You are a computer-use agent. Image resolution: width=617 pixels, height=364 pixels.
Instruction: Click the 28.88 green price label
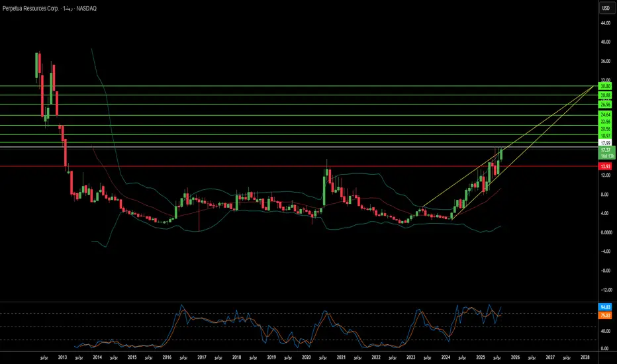pyautogui.click(x=605, y=95)
